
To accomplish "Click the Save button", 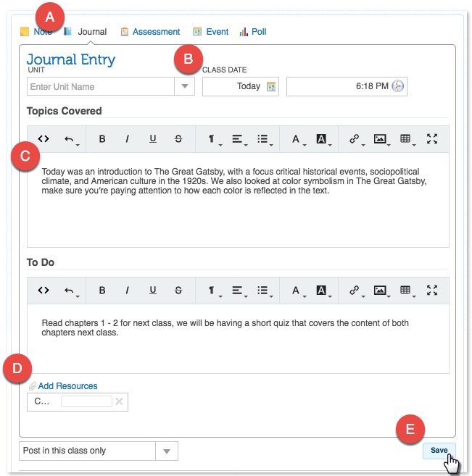I will [439, 450].
